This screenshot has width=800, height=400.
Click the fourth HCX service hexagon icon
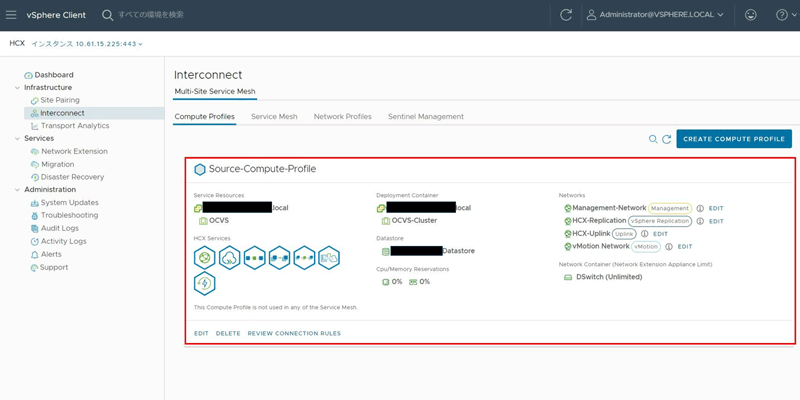pos(280,258)
